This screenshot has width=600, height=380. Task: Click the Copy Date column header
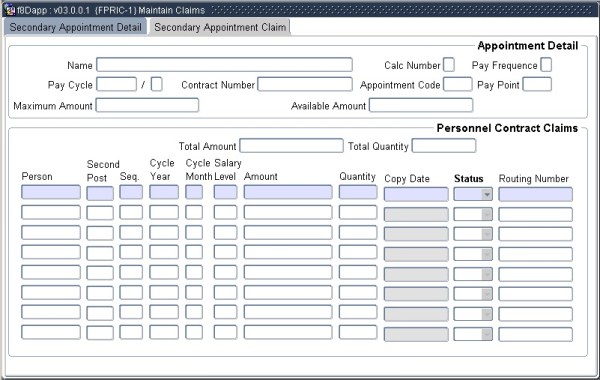(407, 179)
